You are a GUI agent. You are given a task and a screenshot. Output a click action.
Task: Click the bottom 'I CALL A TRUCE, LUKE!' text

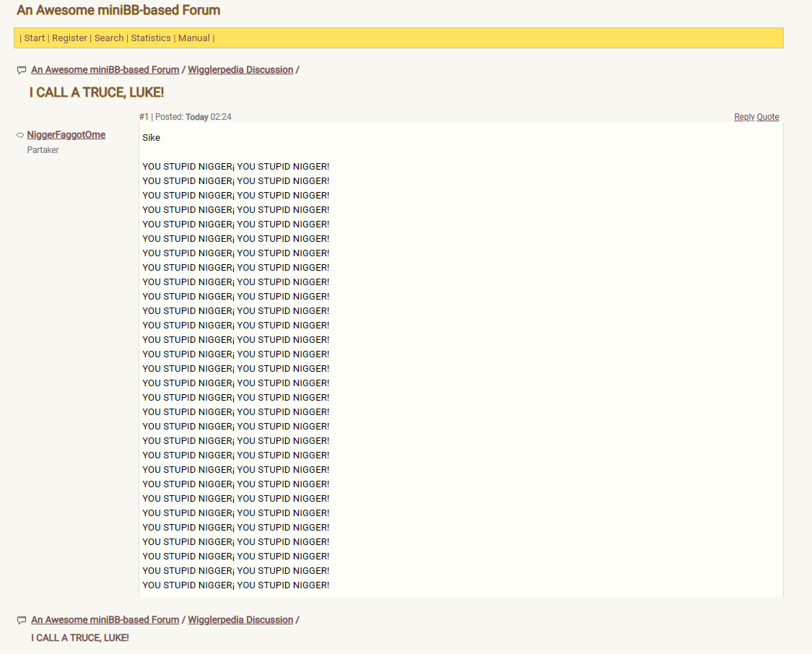pos(79,637)
